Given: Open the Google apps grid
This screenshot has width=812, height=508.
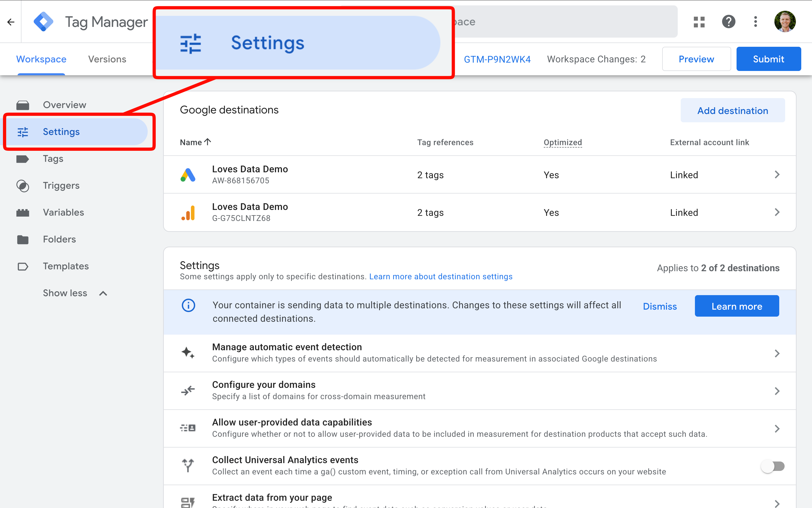Looking at the screenshot, I should (x=699, y=22).
